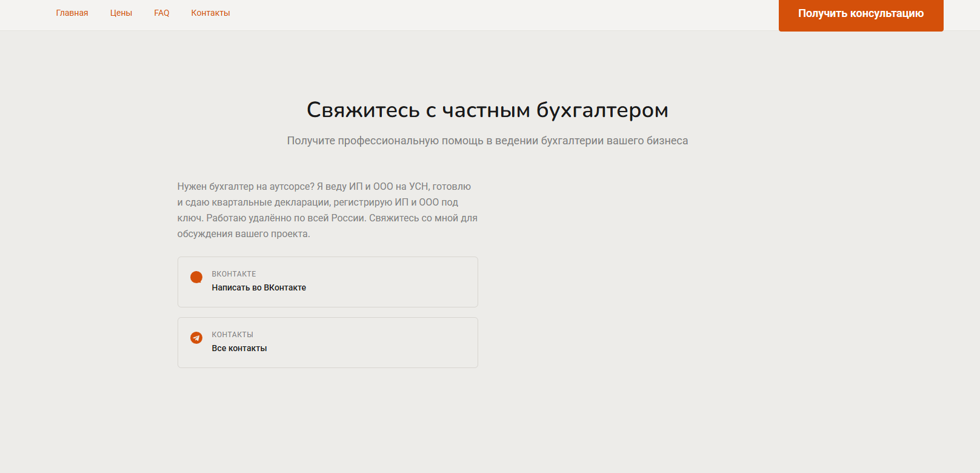Screen dimensions: 980x473
Task: Navigate to Контакты in top menu
Action: point(210,13)
